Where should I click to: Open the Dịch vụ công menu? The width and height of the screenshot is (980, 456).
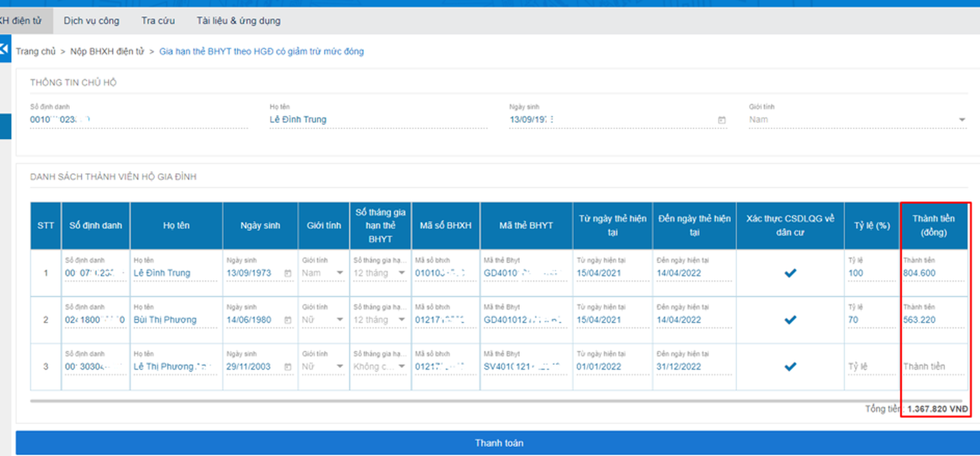pyautogui.click(x=91, y=21)
